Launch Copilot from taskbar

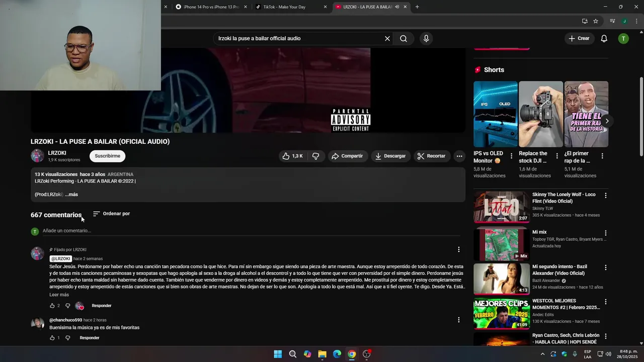307,354
